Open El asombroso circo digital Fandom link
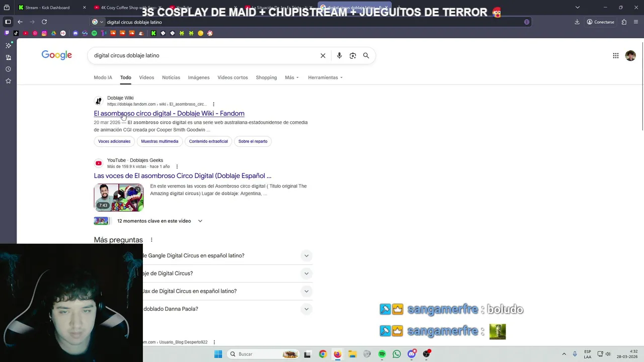 point(169,114)
